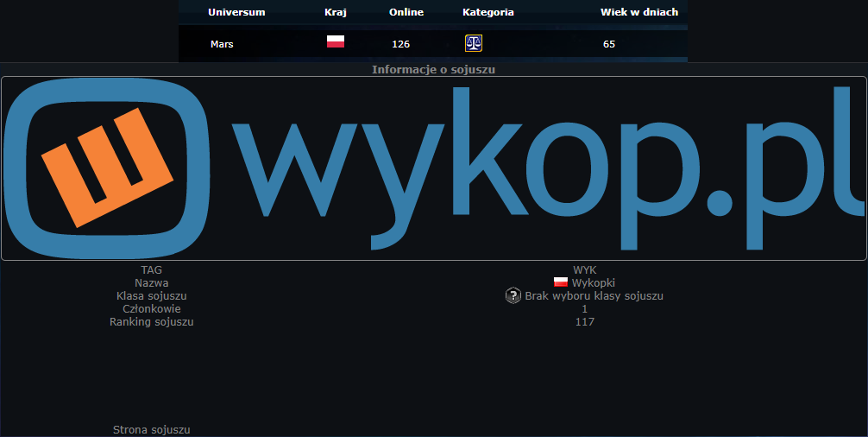Click the Klasa sojuszu label

pos(152,295)
